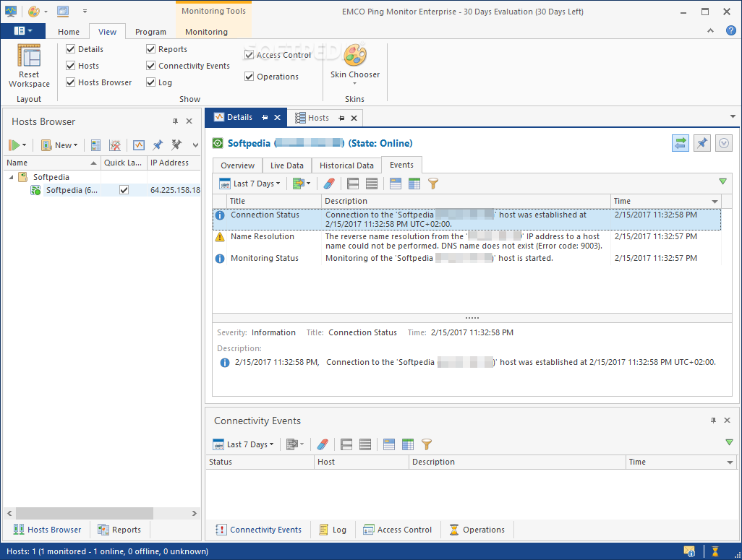Click the filter funnel icon in the Events toolbar

433,184
